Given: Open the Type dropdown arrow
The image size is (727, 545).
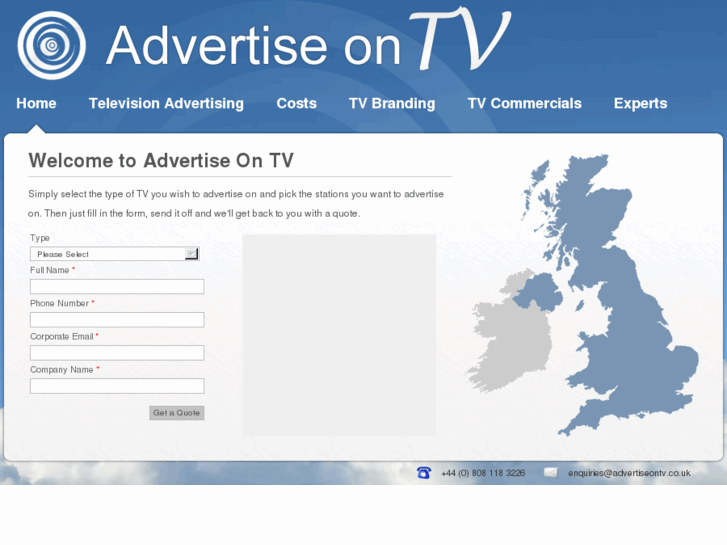Looking at the screenshot, I should point(191,254).
